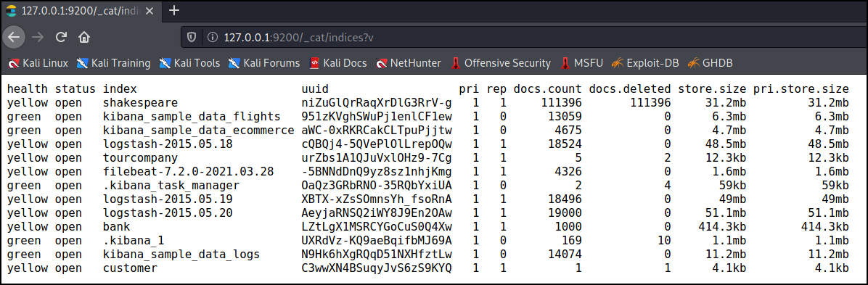Click the Forward arrow button
Screen dimensions: 868x285
38,37
